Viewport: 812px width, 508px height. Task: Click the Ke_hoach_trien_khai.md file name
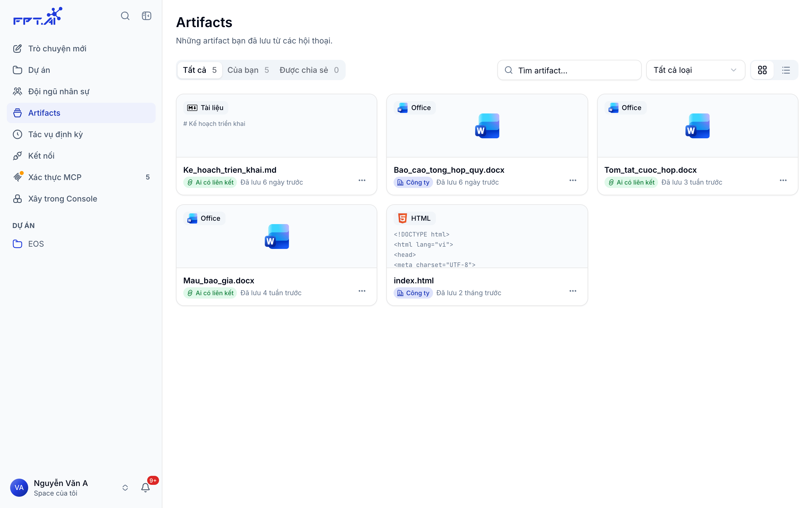click(x=230, y=170)
